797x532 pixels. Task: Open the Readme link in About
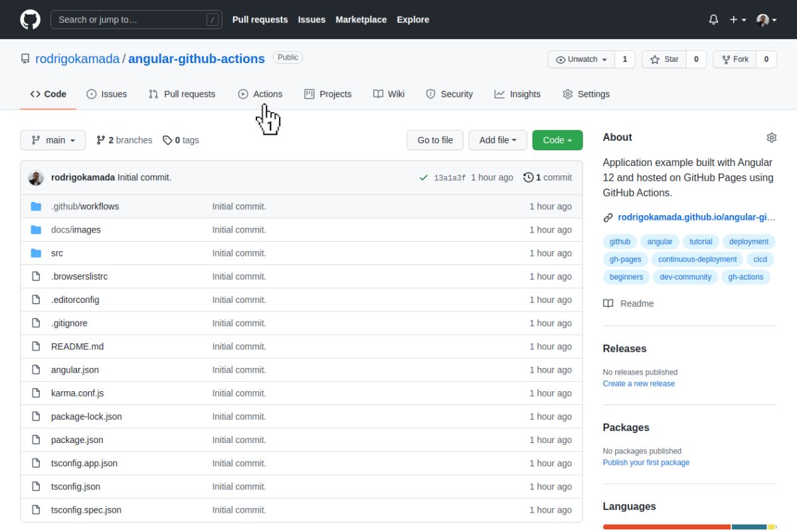(629, 304)
